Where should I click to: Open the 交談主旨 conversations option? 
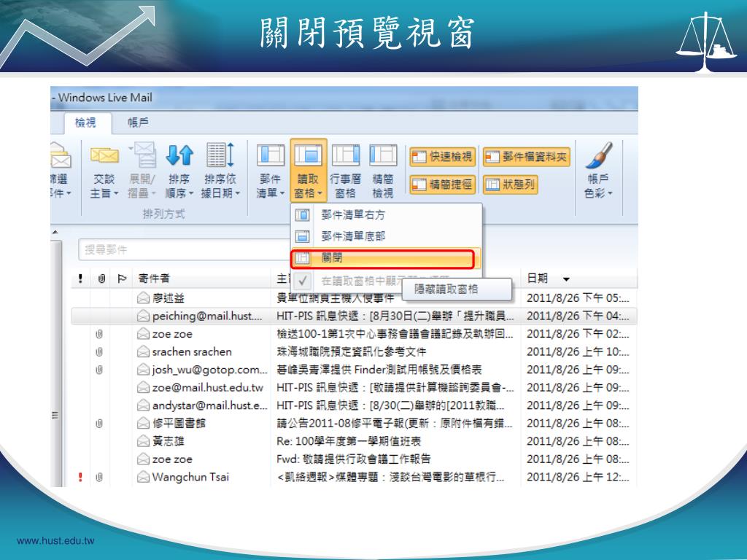(104, 171)
